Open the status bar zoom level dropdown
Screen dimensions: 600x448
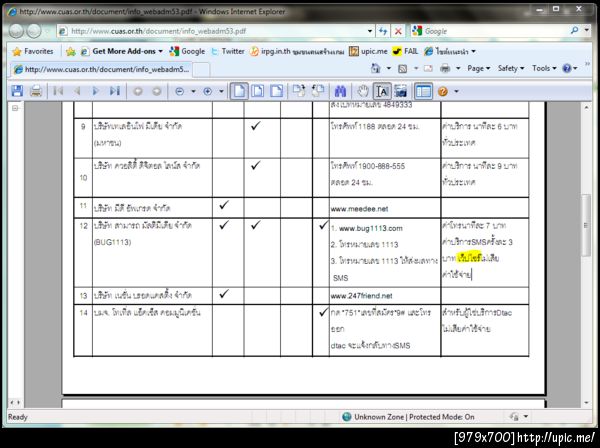point(526,416)
